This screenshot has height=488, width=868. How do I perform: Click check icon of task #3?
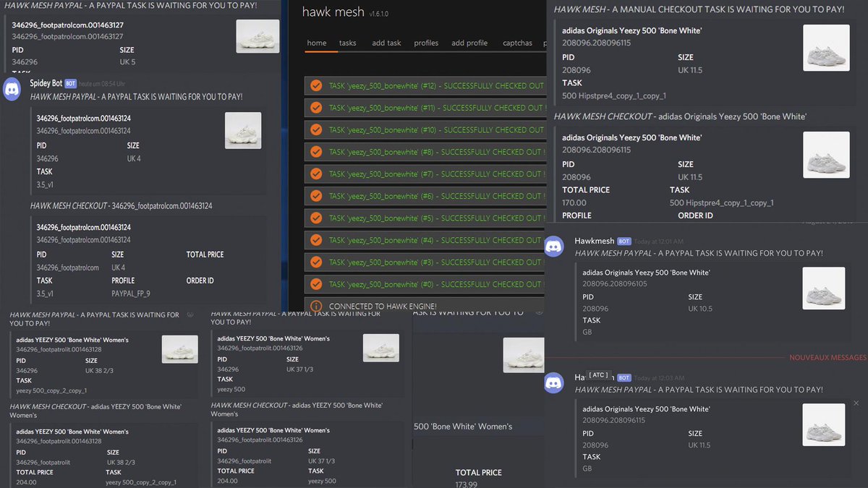(x=316, y=262)
